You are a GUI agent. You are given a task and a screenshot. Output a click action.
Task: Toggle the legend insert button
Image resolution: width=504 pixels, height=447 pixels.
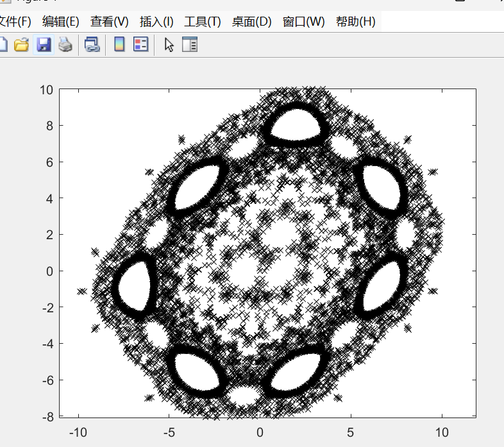pyautogui.click(x=140, y=45)
